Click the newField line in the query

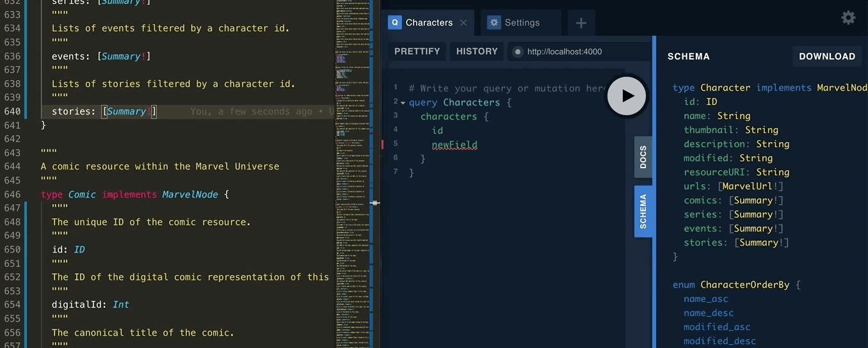[454, 145]
